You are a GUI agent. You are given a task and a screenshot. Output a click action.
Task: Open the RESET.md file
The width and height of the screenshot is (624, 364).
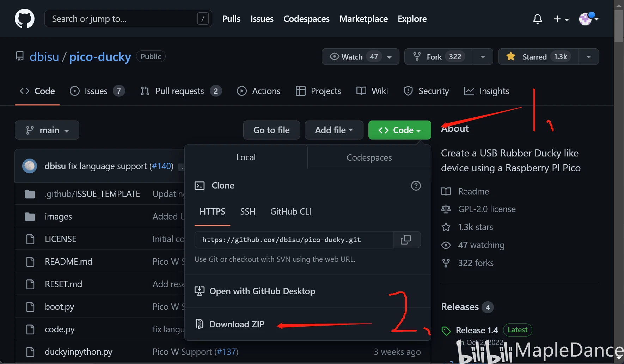click(x=63, y=284)
